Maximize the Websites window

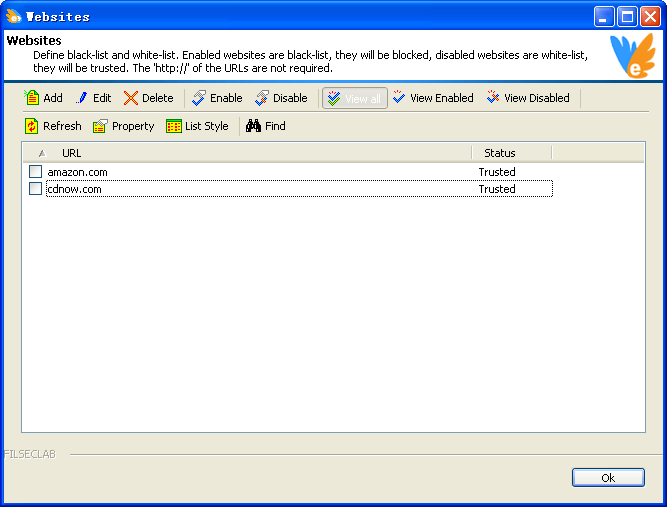point(627,16)
